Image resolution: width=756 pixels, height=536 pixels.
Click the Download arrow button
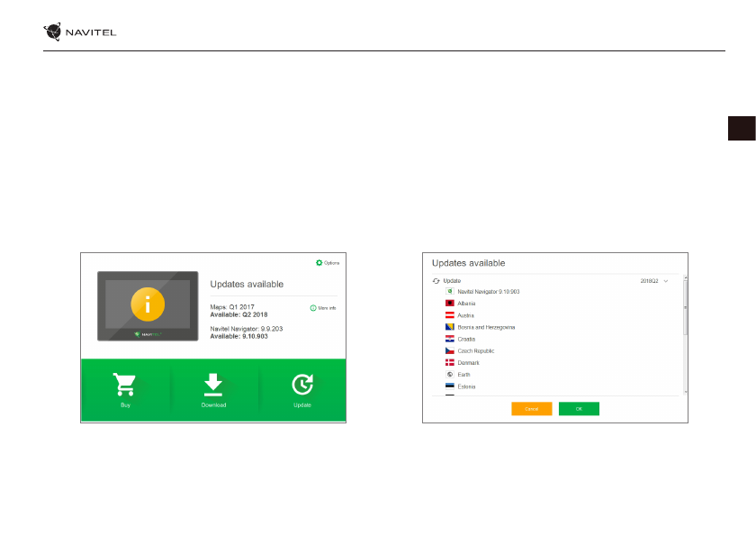213,390
